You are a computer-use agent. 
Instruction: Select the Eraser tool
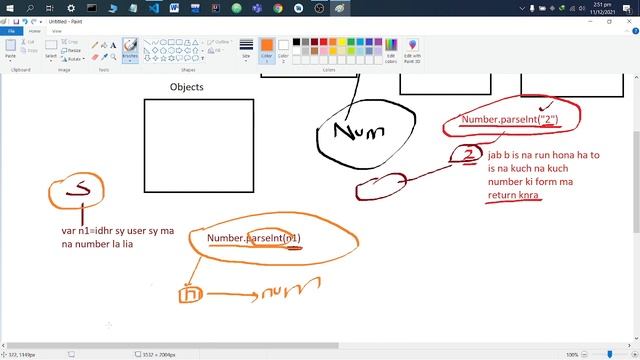(95, 57)
